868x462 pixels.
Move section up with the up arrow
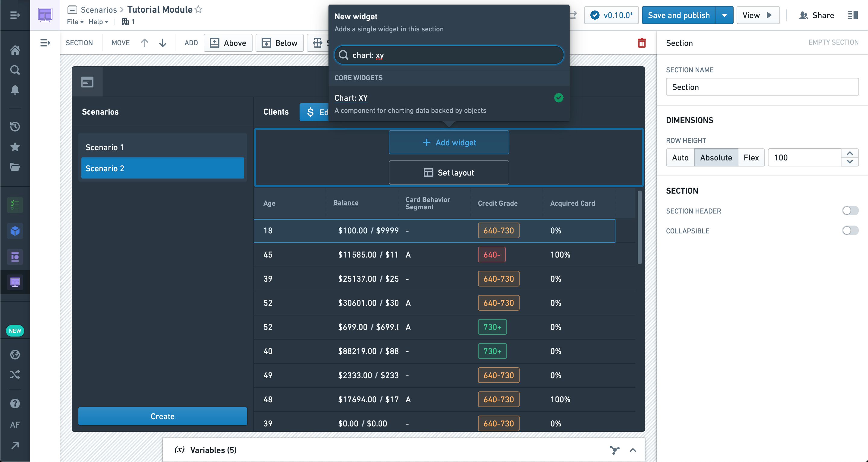[x=145, y=43]
